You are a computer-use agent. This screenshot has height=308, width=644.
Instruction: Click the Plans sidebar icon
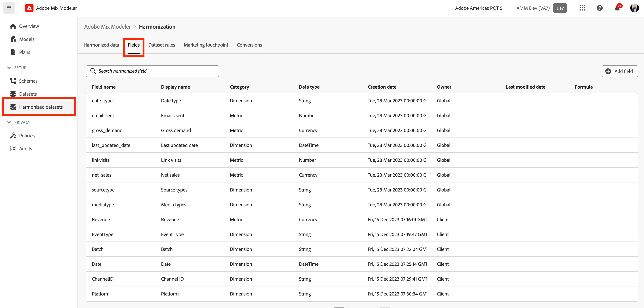tap(13, 52)
